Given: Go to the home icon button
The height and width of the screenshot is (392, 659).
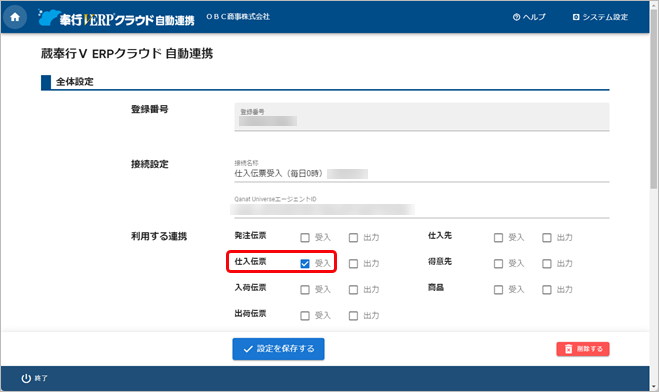Looking at the screenshot, I should coord(15,17).
